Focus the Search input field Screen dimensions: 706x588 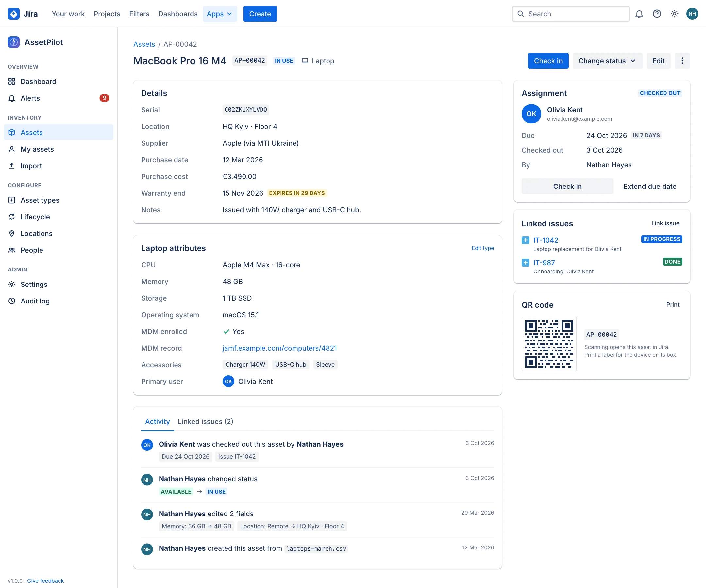pyautogui.click(x=570, y=14)
